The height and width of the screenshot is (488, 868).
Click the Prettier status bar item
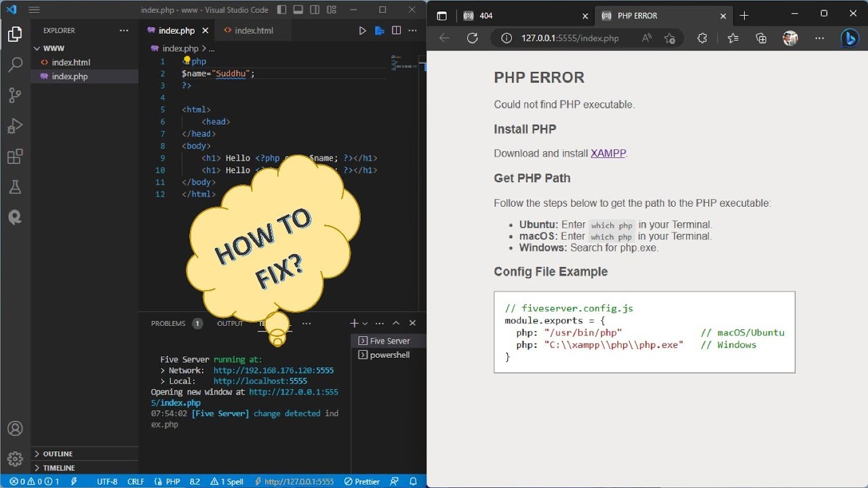pyautogui.click(x=361, y=481)
